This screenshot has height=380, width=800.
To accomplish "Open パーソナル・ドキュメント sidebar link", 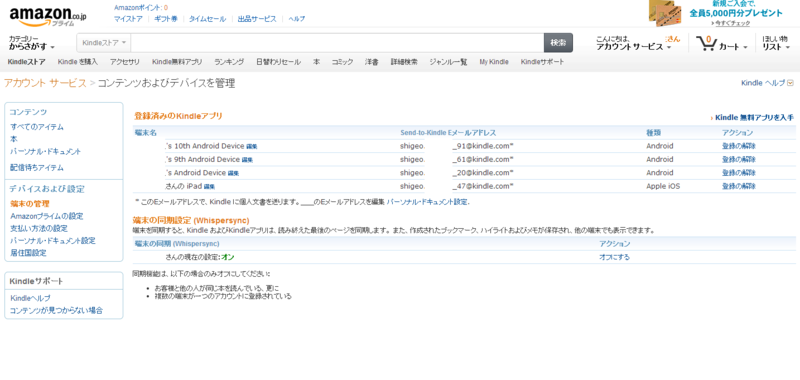I will pyautogui.click(x=45, y=151).
